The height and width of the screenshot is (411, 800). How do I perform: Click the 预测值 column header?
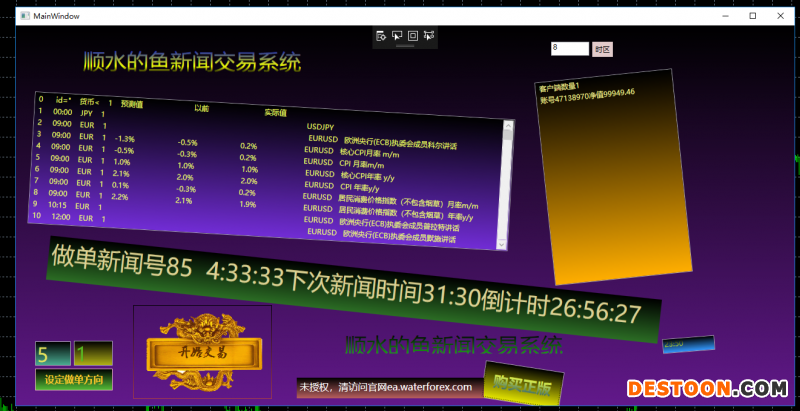(x=132, y=104)
